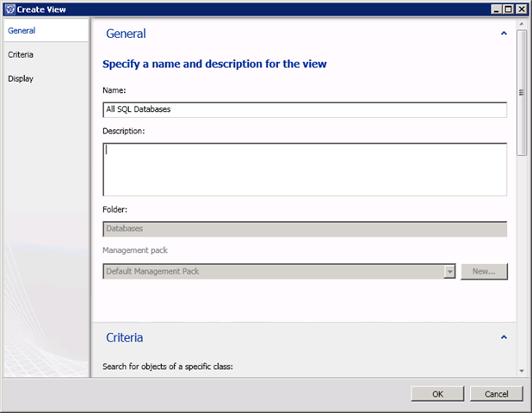
Task: Open the Management pack dropdown
Action: coord(449,271)
